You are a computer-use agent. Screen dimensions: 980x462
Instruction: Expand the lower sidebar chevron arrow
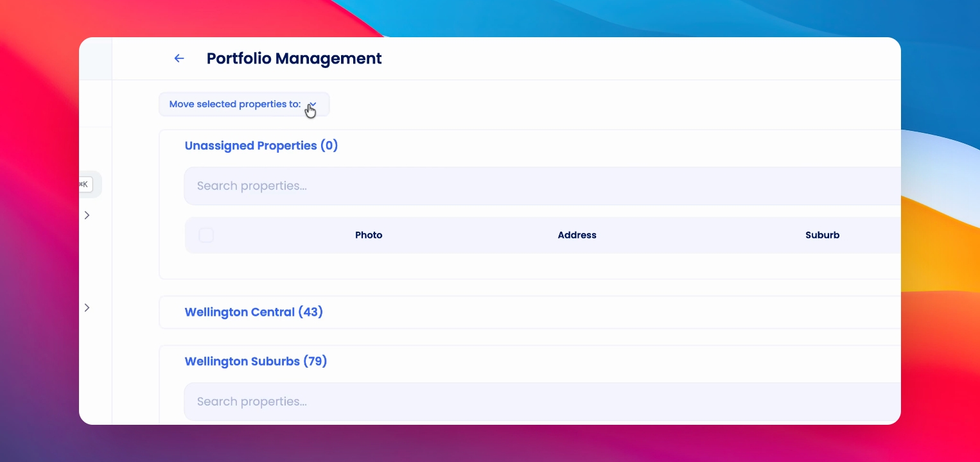click(87, 307)
